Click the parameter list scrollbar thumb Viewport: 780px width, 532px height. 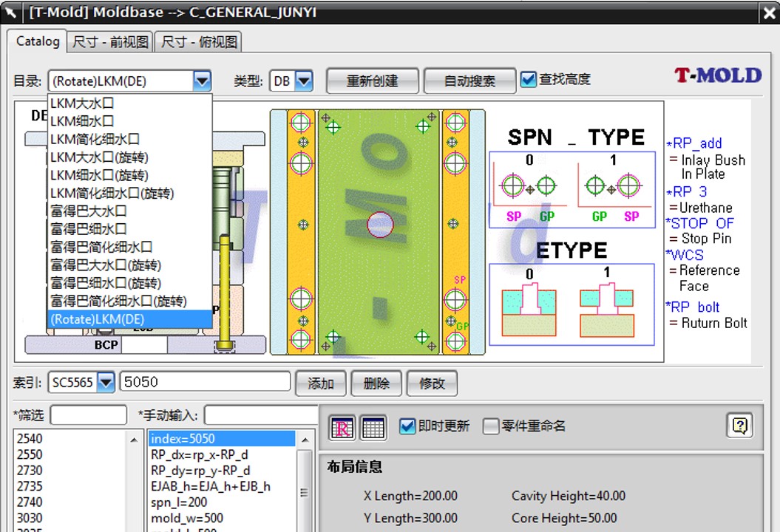(x=305, y=492)
